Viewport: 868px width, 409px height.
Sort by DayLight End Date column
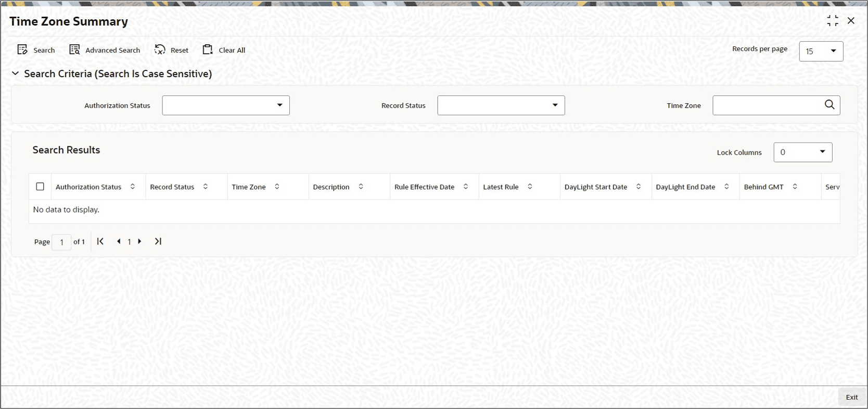pos(726,187)
